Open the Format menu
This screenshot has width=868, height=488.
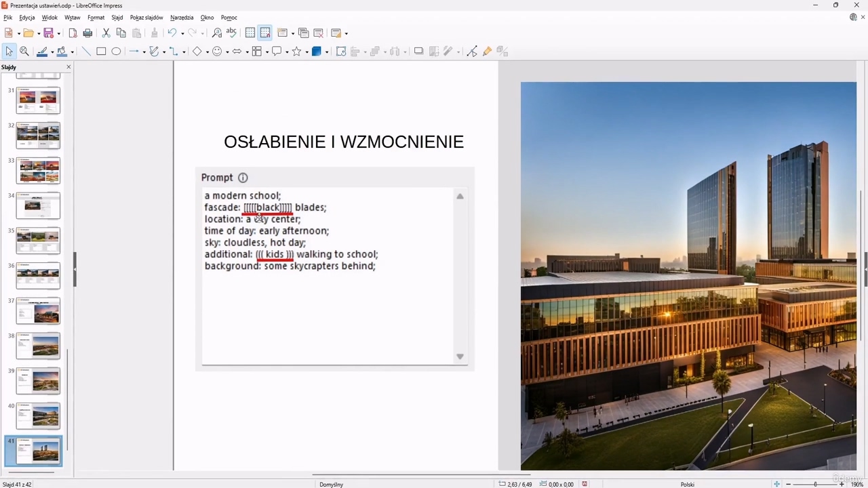coord(96,18)
